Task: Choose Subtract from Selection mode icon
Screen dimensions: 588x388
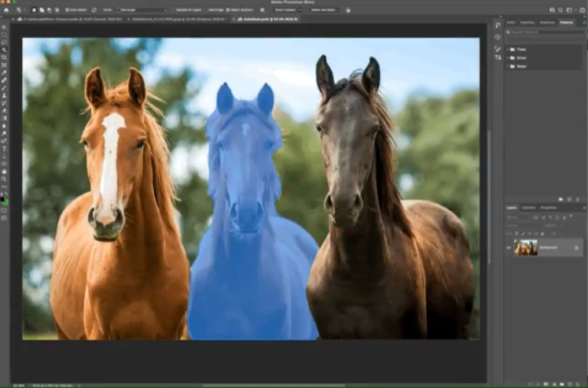Action: pos(49,10)
